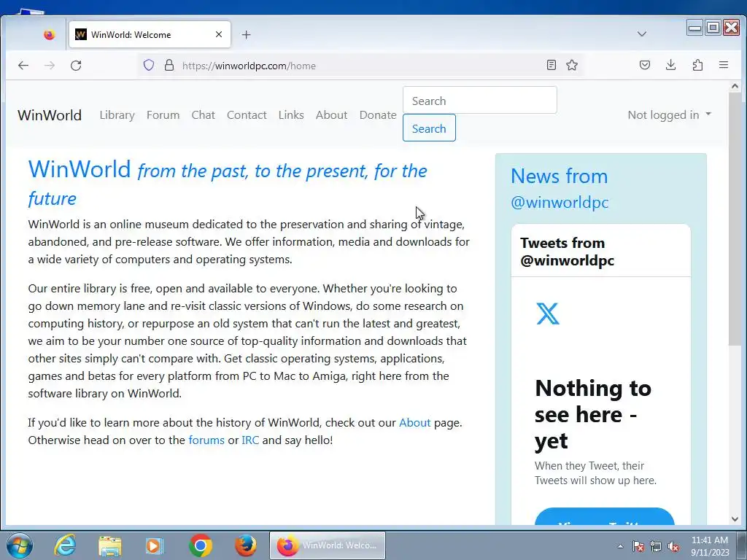Open the Library nav menu item
Image resolution: width=747 pixels, height=560 pixels.
pos(117,115)
